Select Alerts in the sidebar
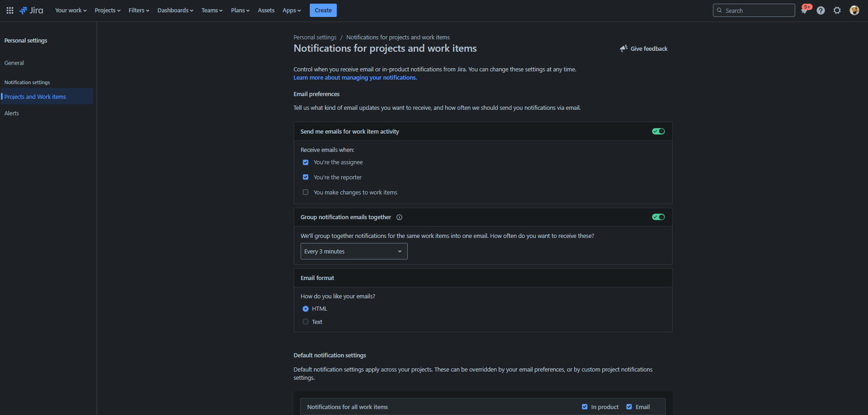The height and width of the screenshot is (415, 868). tap(11, 113)
